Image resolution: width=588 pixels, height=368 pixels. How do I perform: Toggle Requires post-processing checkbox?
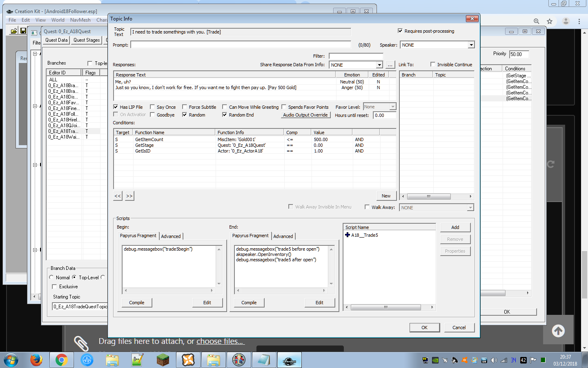pyautogui.click(x=400, y=31)
